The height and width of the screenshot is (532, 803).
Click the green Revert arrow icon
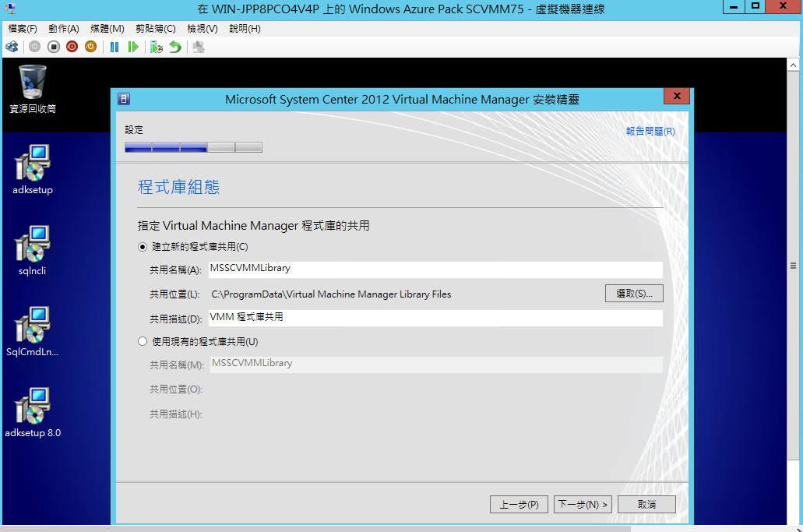[175, 47]
